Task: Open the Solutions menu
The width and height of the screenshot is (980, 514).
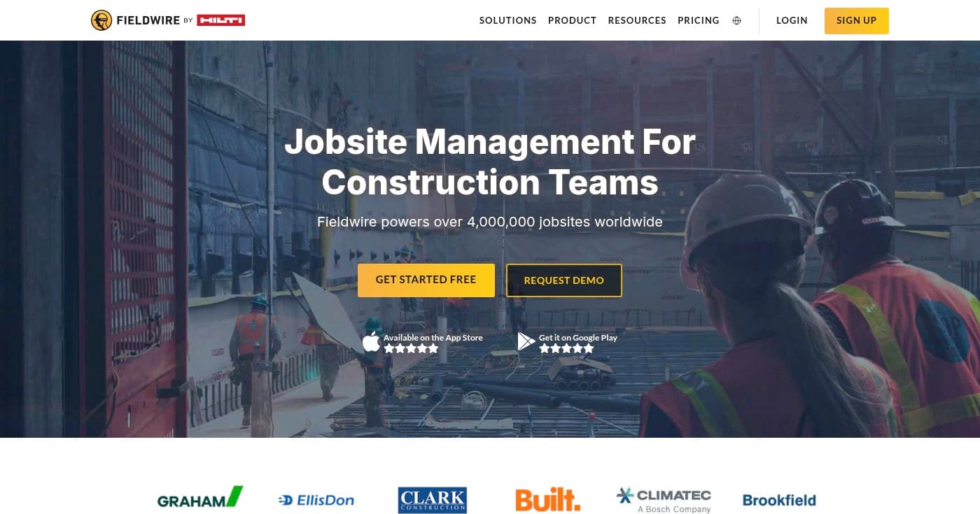Action: (507, 20)
